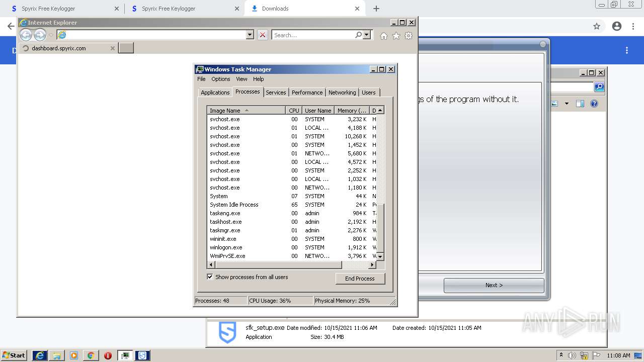This screenshot has height=362, width=644.
Task: Click the blank new tab button in Internet Explorer
Action: (x=126, y=48)
